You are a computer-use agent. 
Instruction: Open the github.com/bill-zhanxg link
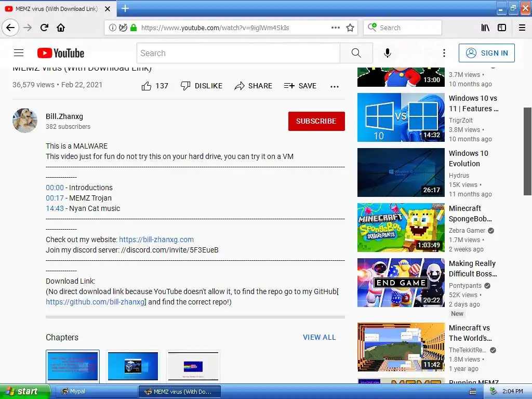coord(95,302)
